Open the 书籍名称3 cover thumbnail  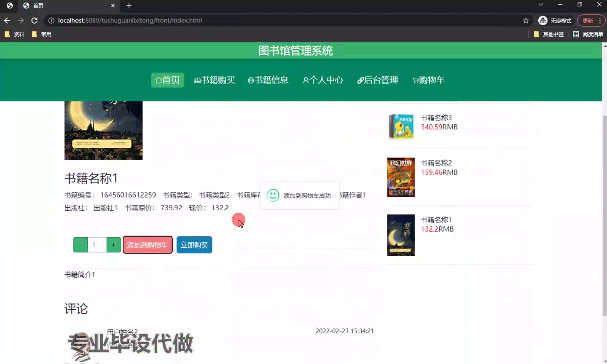pyautogui.click(x=401, y=126)
